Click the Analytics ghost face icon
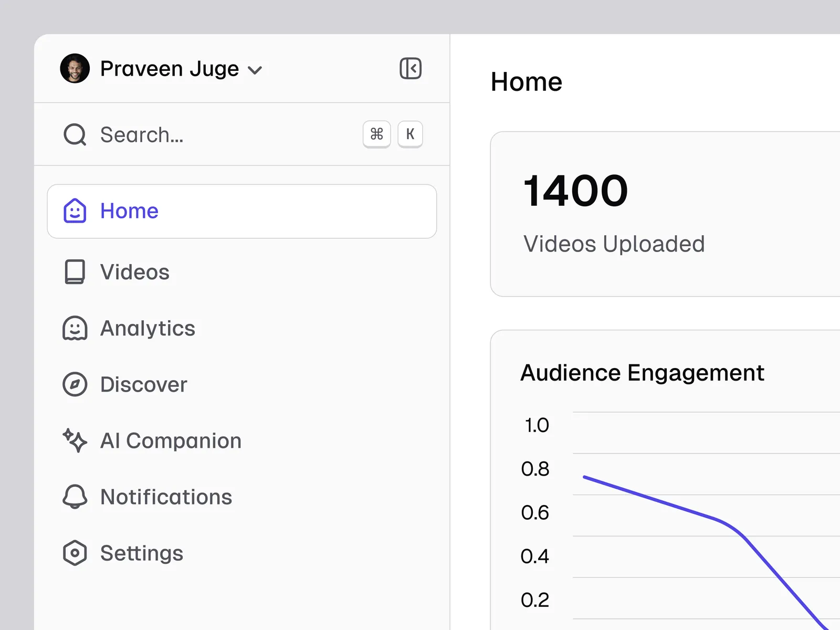This screenshot has height=630, width=840. [75, 329]
